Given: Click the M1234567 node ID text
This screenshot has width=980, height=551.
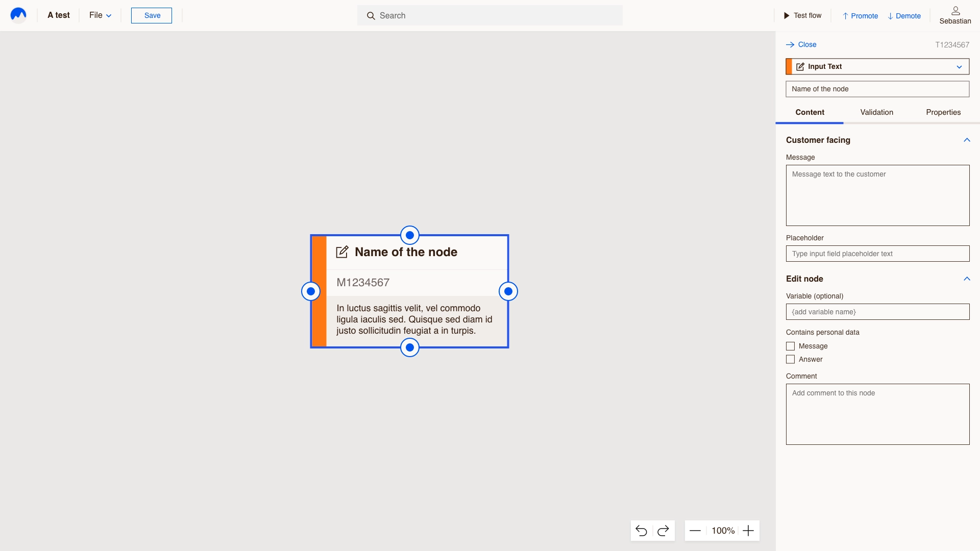Looking at the screenshot, I should pyautogui.click(x=363, y=282).
